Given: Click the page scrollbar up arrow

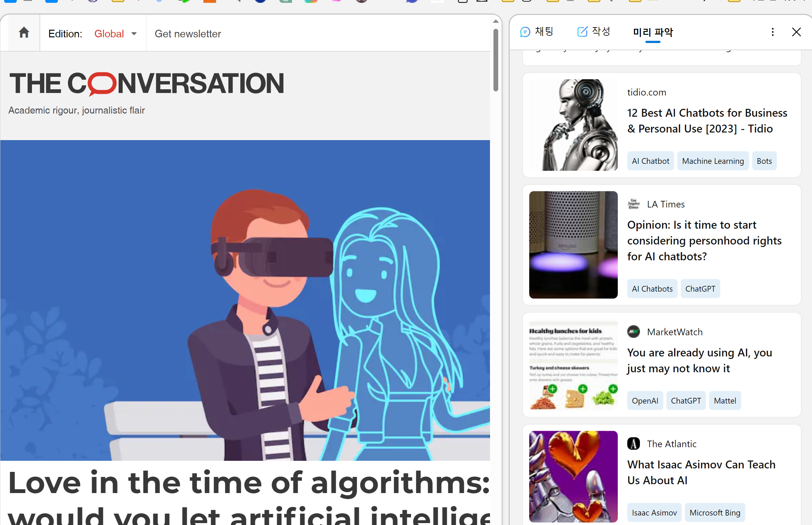Looking at the screenshot, I should tap(496, 22).
